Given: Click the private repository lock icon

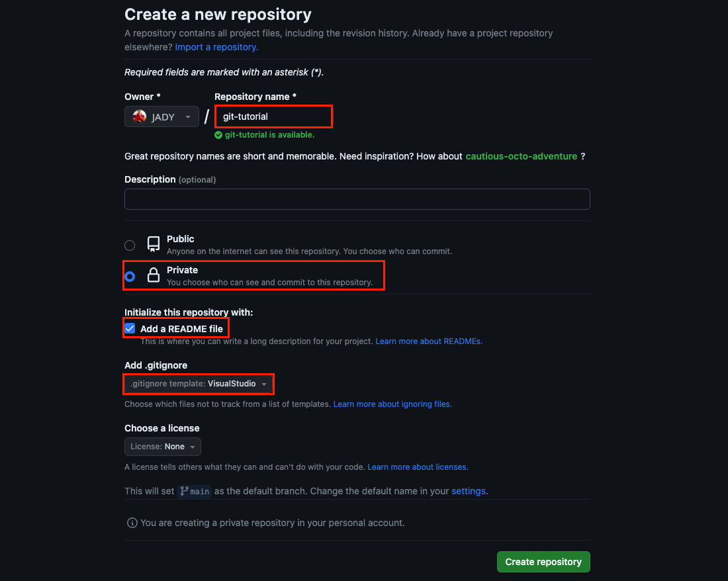Looking at the screenshot, I should pos(154,275).
